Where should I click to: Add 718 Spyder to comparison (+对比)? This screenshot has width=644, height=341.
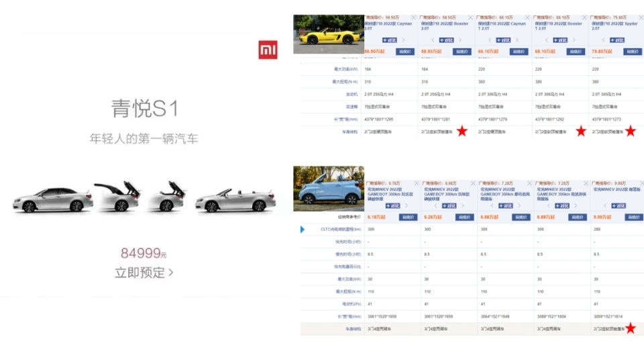[x=617, y=40]
